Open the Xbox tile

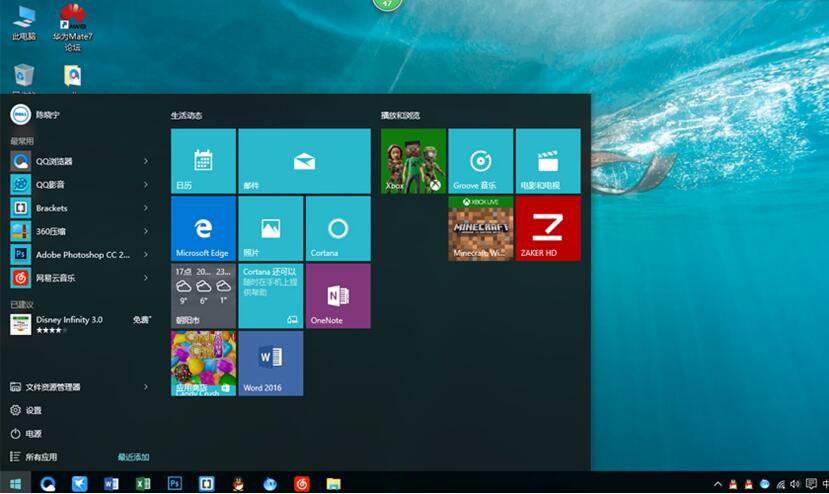point(413,161)
